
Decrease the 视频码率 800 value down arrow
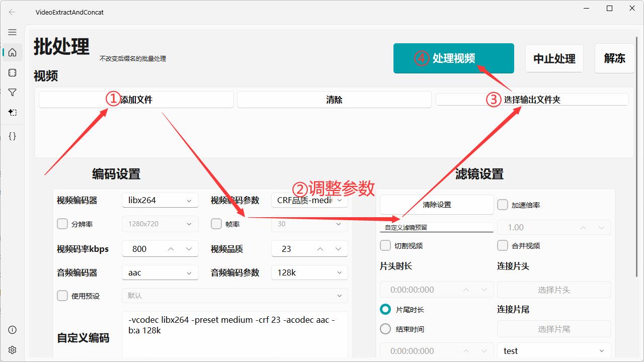click(189, 249)
